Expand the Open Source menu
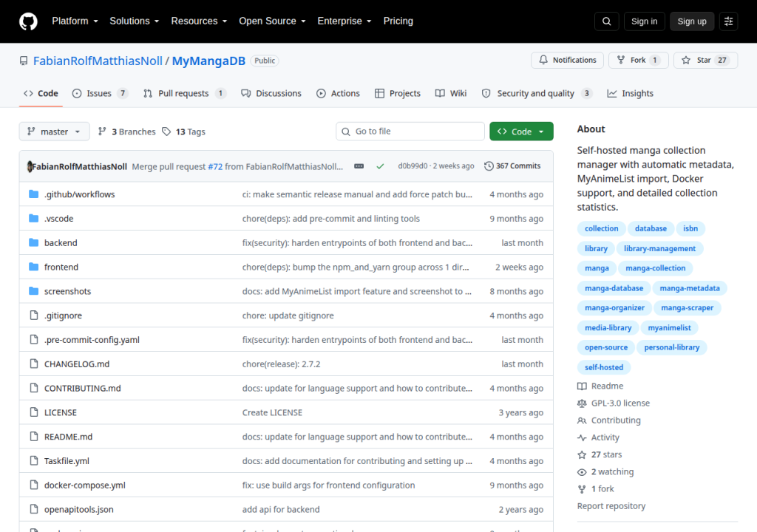 pyautogui.click(x=272, y=21)
